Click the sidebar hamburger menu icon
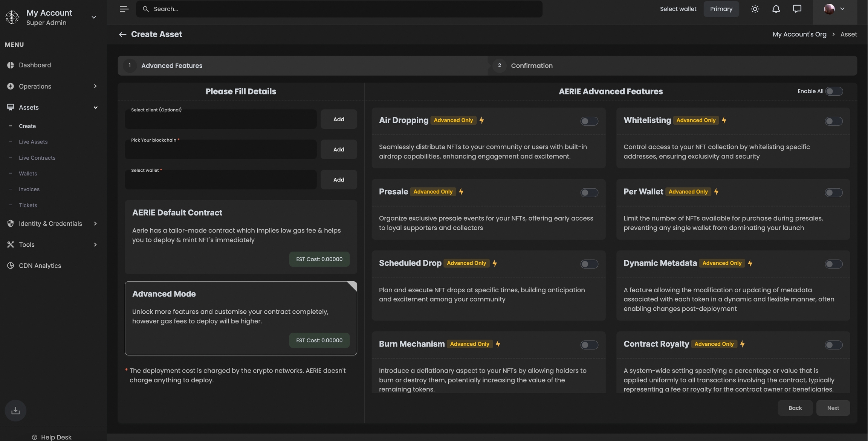 point(124,9)
